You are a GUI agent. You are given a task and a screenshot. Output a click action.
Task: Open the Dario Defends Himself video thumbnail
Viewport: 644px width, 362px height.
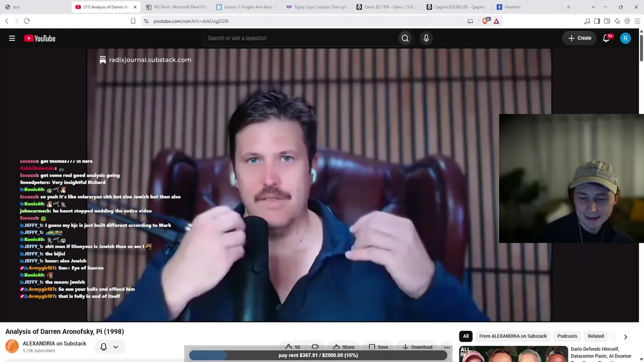pyautogui.click(x=513, y=354)
